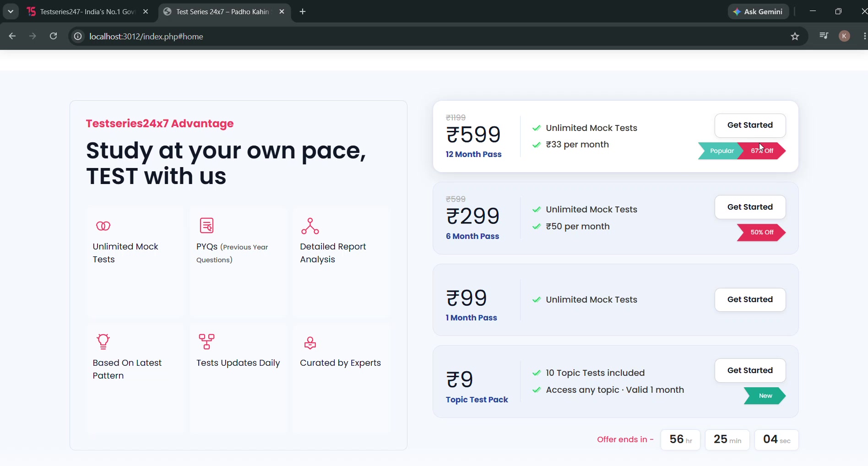Reload the page with refresh icon

pos(54,36)
